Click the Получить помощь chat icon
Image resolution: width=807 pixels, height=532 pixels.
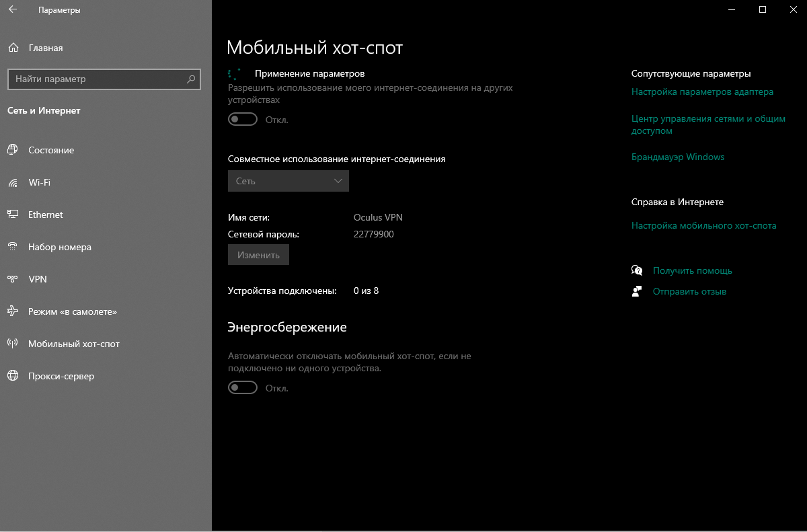pyautogui.click(x=637, y=270)
